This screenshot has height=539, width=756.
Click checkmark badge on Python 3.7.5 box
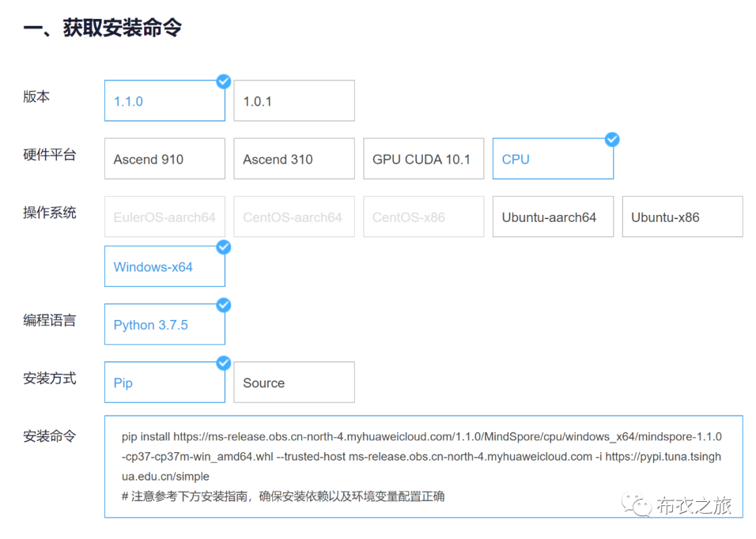(223, 305)
